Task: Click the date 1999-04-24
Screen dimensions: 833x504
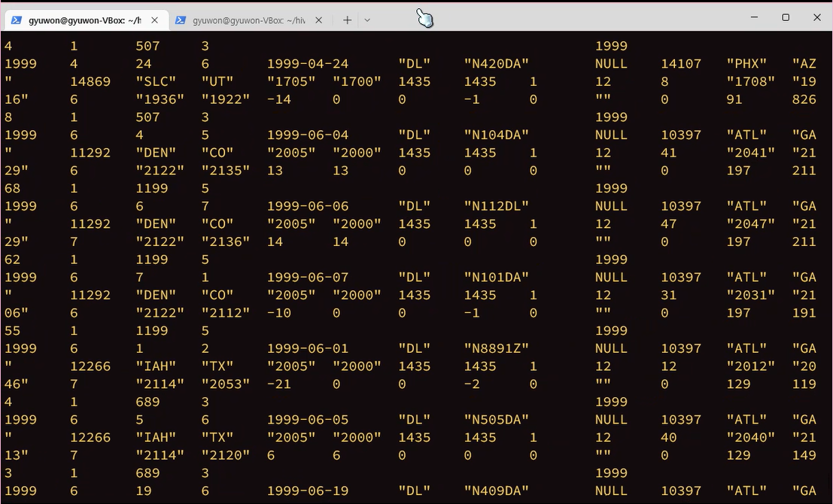Action: click(x=308, y=64)
